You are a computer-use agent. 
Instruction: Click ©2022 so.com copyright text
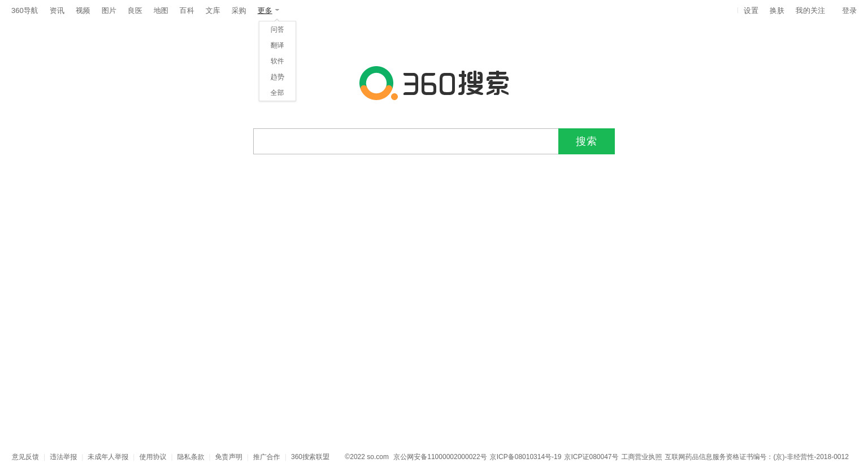coord(367,457)
